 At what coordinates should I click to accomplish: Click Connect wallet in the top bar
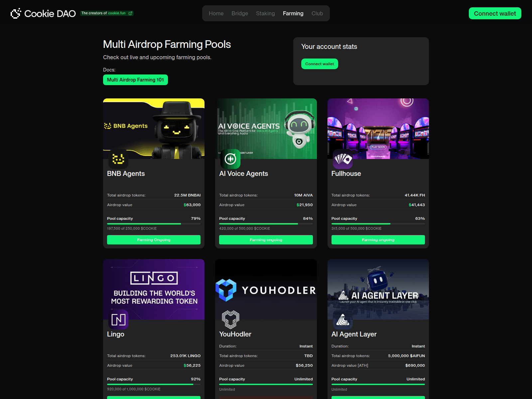[495, 13]
